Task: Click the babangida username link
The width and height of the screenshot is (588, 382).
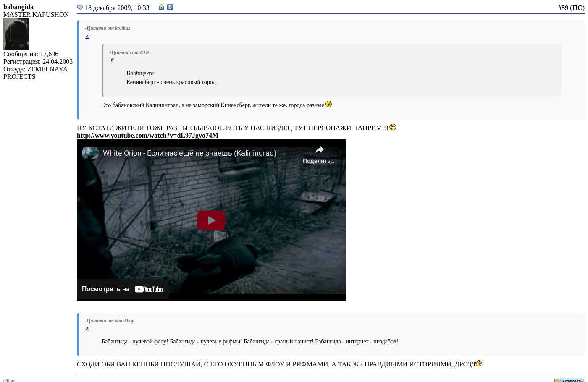Action: tap(18, 7)
